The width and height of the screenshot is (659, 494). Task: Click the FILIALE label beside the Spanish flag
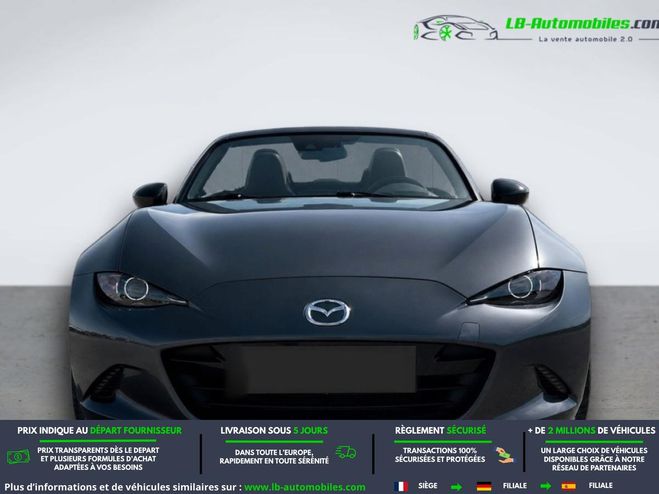(x=601, y=486)
